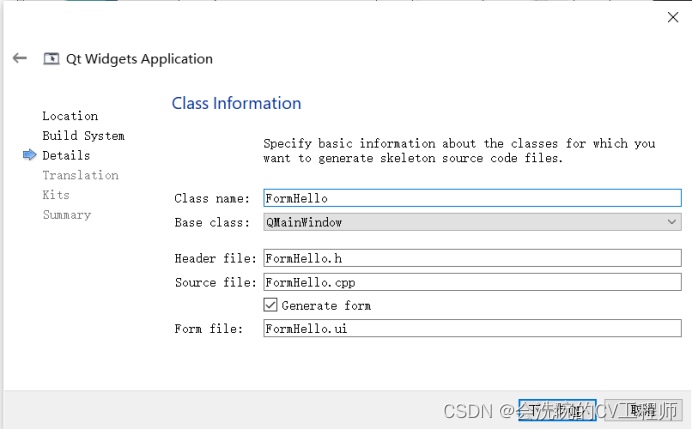This screenshot has width=693, height=430.
Task: Select the Details step in the sidebar
Action: [x=66, y=155]
